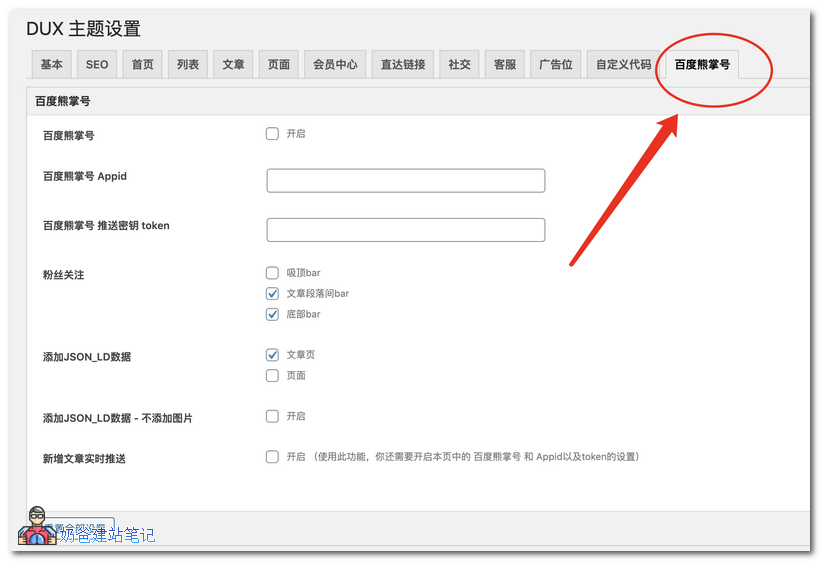Click the DUX 主题设置 page title
The height and width of the screenshot is (562, 821).
point(84,29)
